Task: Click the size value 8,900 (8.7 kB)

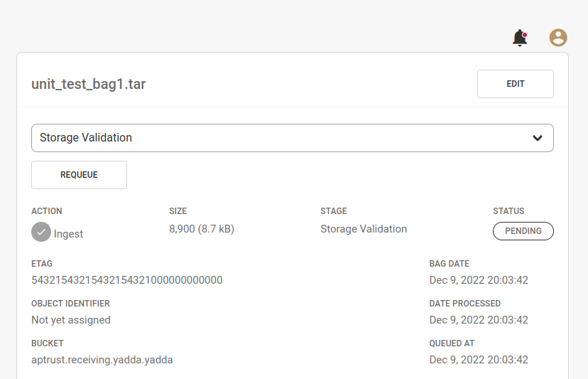Action: click(202, 229)
